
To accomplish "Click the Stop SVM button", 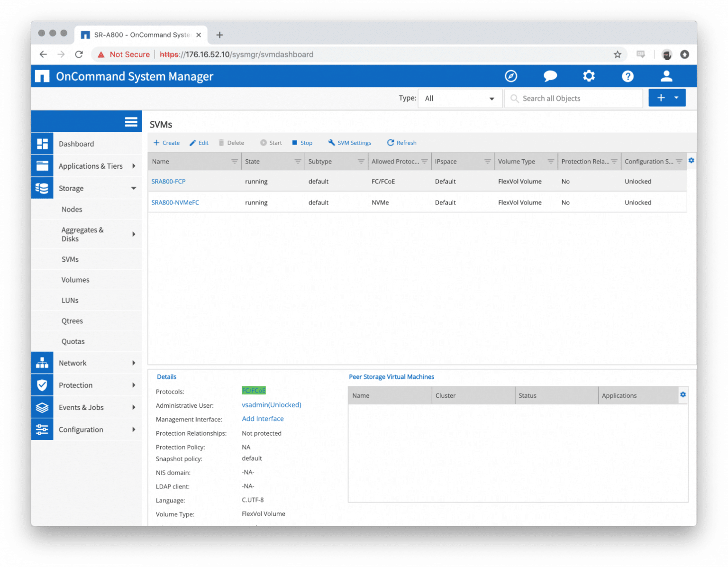I will point(302,143).
